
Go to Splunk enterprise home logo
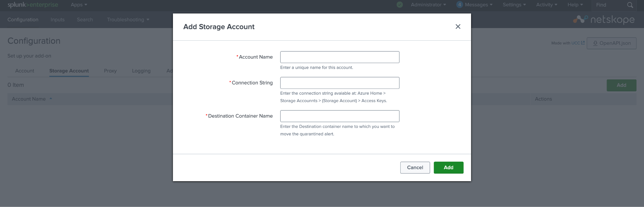click(33, 5)
